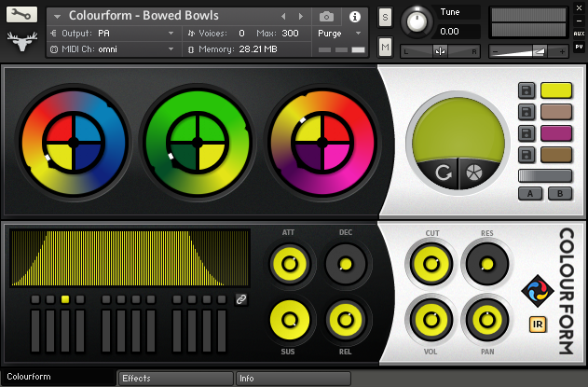This screenshot has height=387, width=588.
Task: Toggle the IR convolution button
Action: tap(538, 325)
